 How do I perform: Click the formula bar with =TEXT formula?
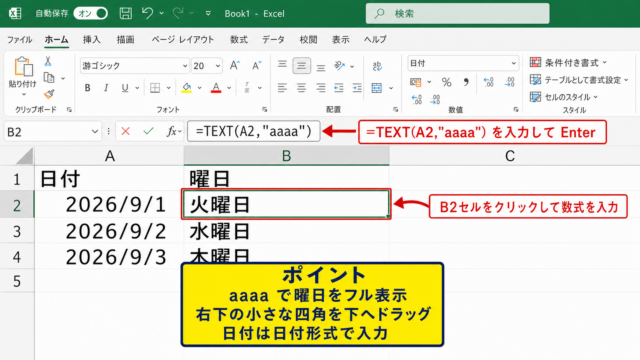coord(254,131)
